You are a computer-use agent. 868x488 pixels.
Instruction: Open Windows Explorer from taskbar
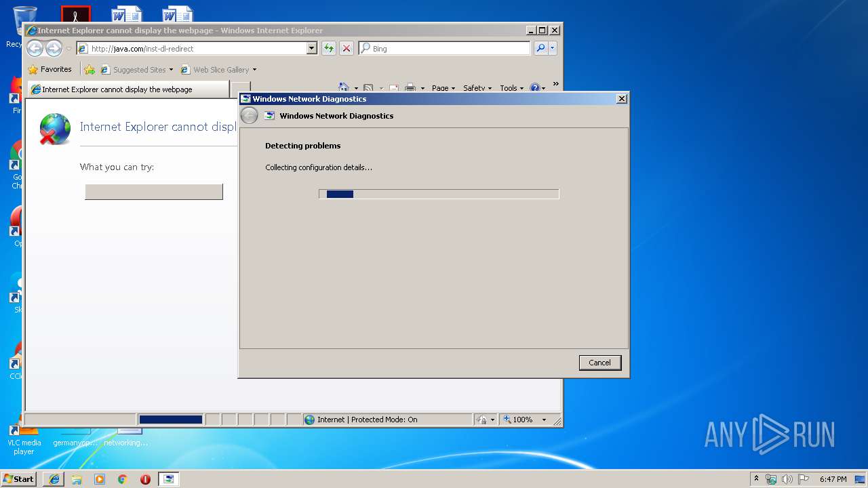(x=77, y=479)
